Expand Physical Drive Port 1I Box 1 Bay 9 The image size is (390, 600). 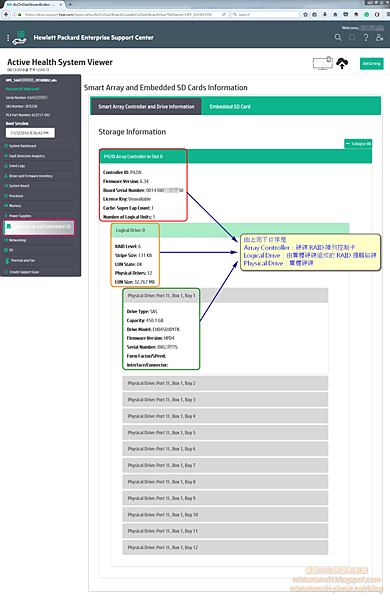pyautogui.click(x=225, y=498)
